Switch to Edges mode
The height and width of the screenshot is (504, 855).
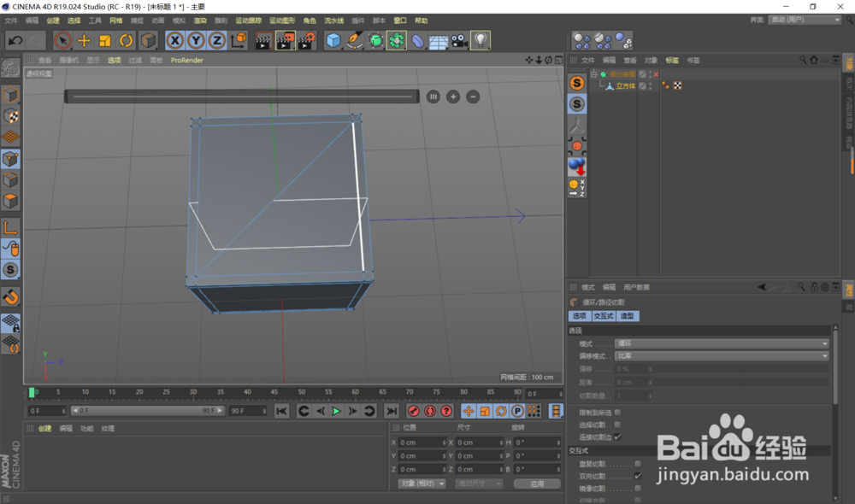coord(10,180)
